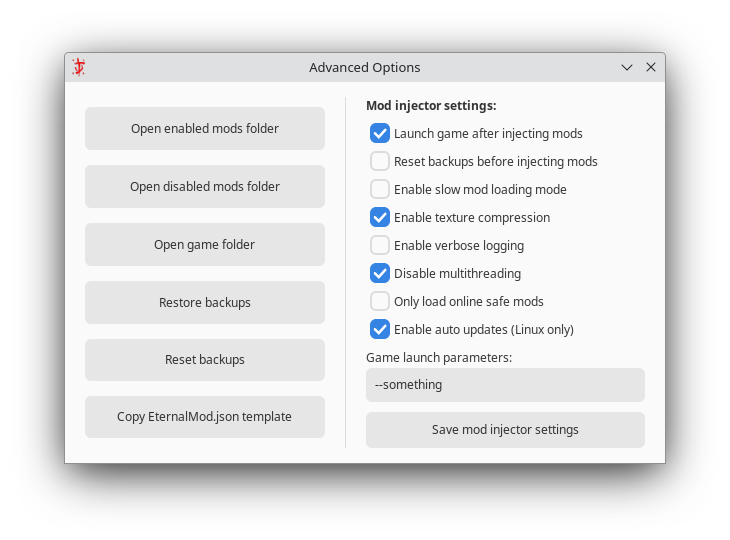Open disabled mods folder button
The height and width of the screenshot is (540, 730).
(x=205, y=186)
